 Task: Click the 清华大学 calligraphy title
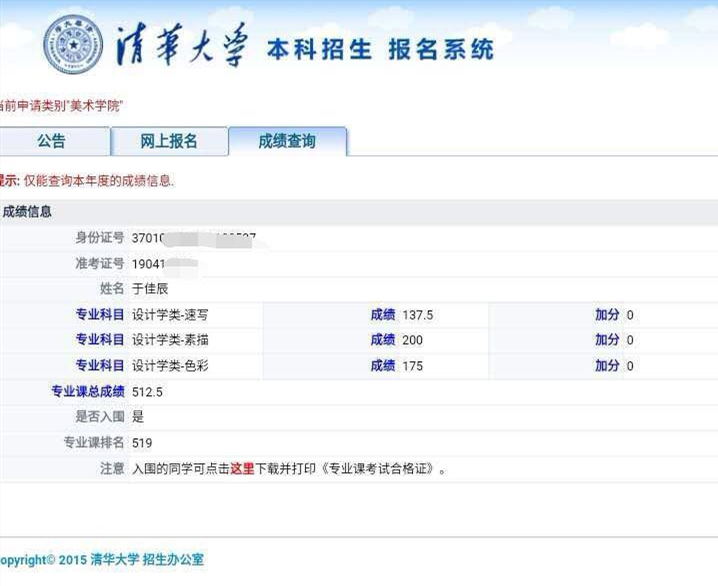[x=182, y=45]
